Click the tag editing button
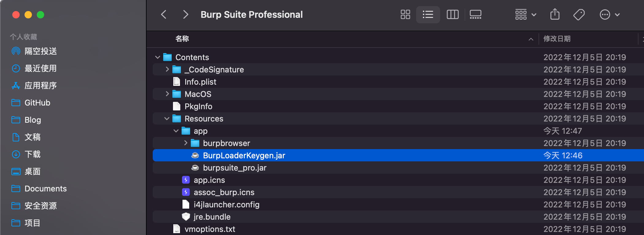 point(579,14)
